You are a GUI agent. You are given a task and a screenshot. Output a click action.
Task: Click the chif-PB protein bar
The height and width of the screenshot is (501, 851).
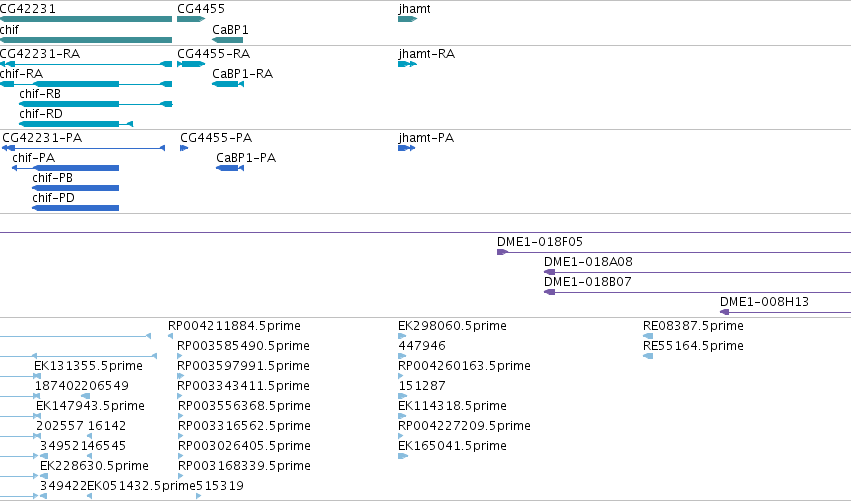point(75,188)
